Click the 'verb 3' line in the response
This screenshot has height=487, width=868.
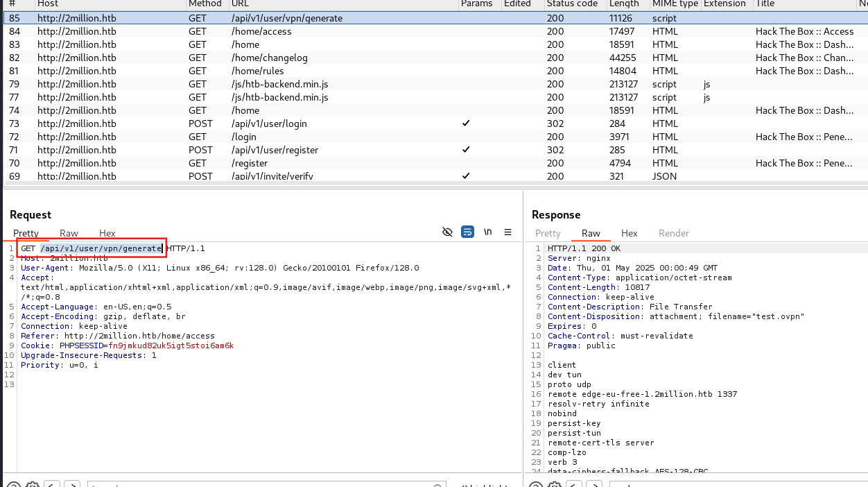pyautogui.click(x=562, y=462)
